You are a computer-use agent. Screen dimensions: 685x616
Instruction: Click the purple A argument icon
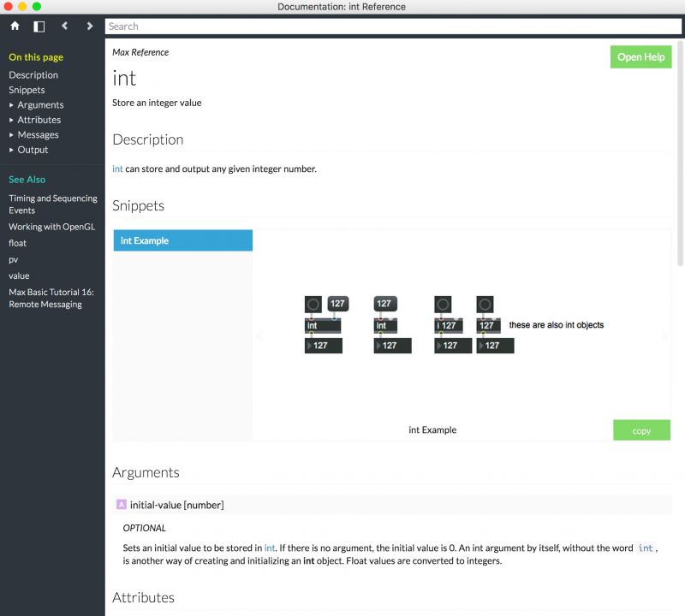(122, 505)
